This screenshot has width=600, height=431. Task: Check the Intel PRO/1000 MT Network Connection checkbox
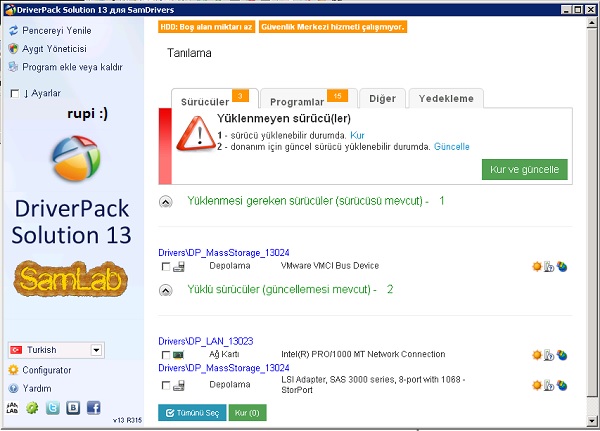point(166,355)
